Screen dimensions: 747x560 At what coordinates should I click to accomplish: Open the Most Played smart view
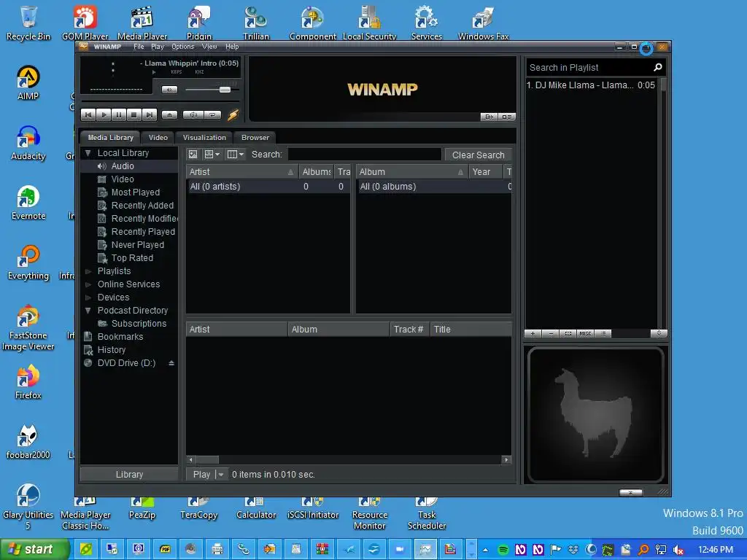click(x=135, y=192)
